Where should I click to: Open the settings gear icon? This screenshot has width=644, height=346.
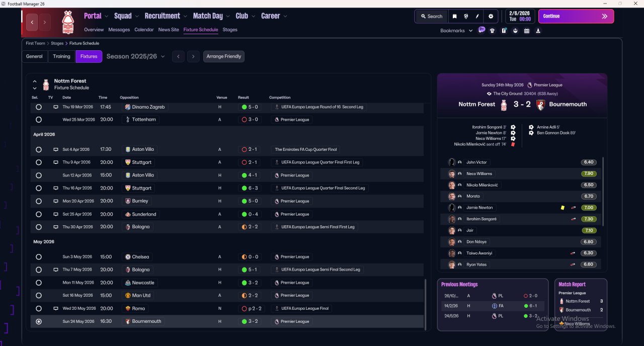[491, 16]
